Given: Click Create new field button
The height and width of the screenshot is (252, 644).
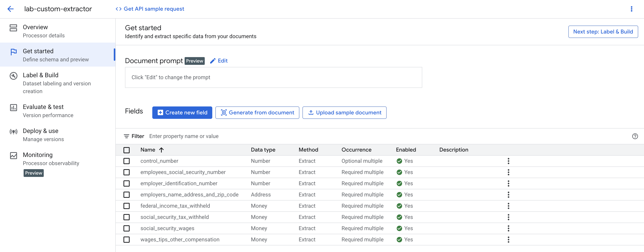Looking at the screenshot, I should coord(182,113).
